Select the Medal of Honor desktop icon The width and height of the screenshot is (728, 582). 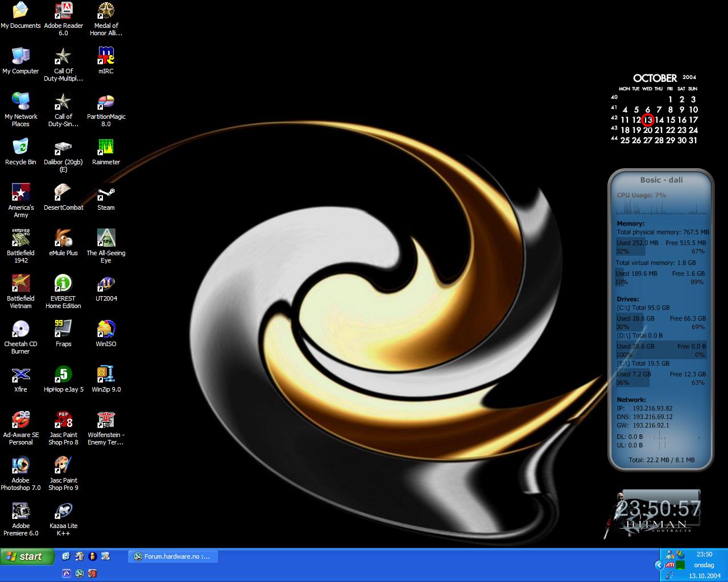coord(106,19)
